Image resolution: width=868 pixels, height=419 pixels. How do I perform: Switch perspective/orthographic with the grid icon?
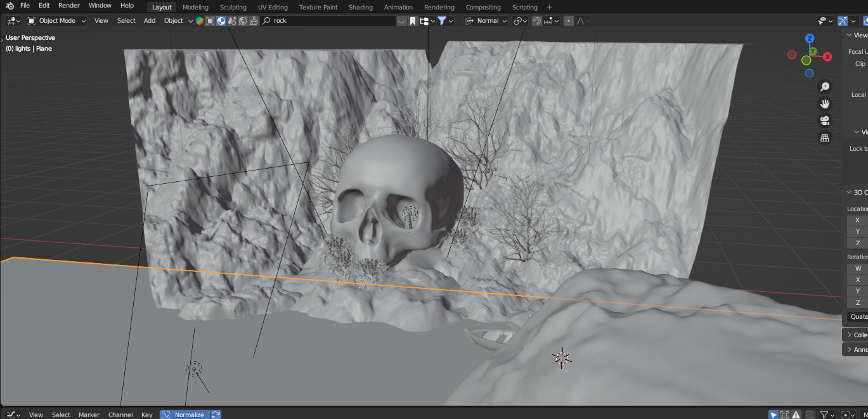pyautogui.click(x=825, y=138)
